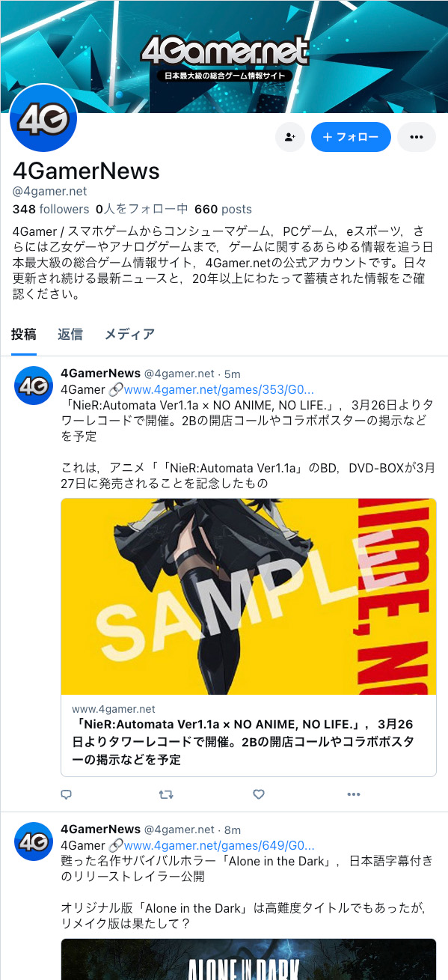448x980 pixels.
Task: Click the add-person icon button
Action: point(289,137)
